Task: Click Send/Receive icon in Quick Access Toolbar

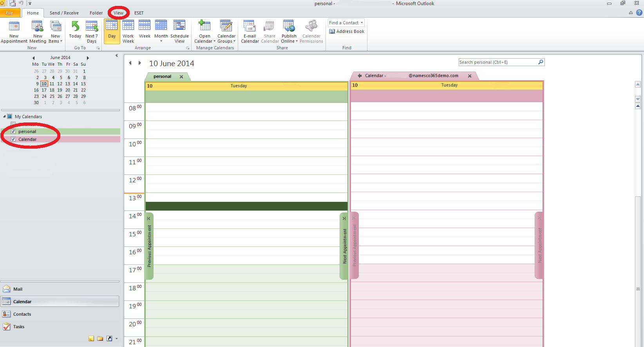Action: pos(13,3)
